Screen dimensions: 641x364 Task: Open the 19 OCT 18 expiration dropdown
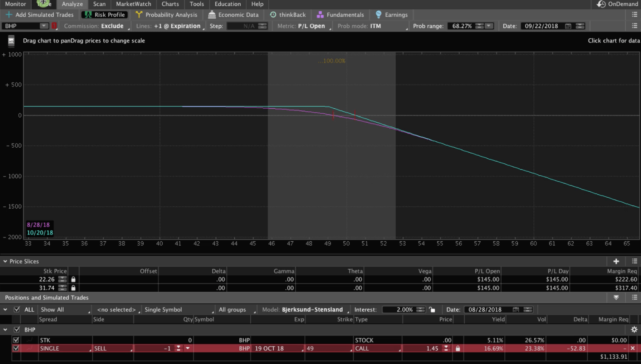coord(278,348)
